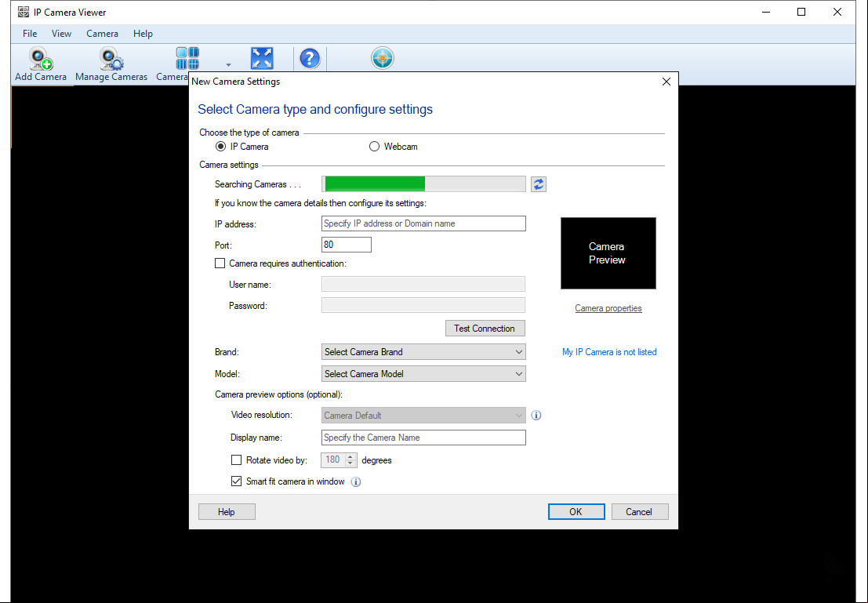Image resolution: width=868 pixels, height=603 pixels.
Task: Open the Video resolution dropdown
Action: click(423, 416)
